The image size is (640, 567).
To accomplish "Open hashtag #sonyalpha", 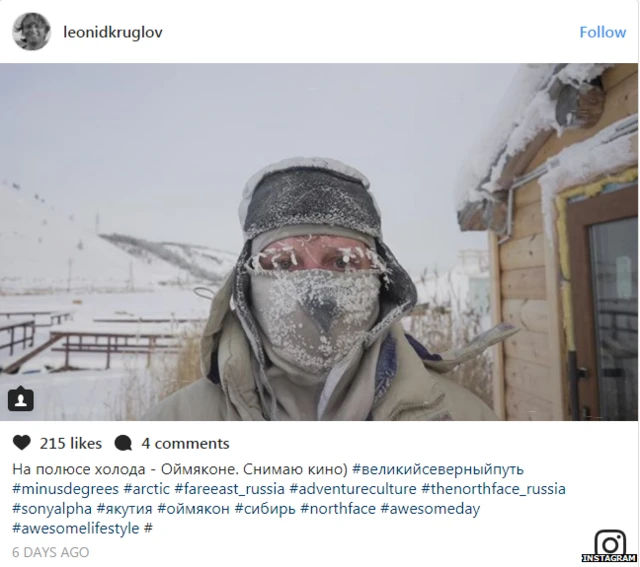I will coord(52,509).
